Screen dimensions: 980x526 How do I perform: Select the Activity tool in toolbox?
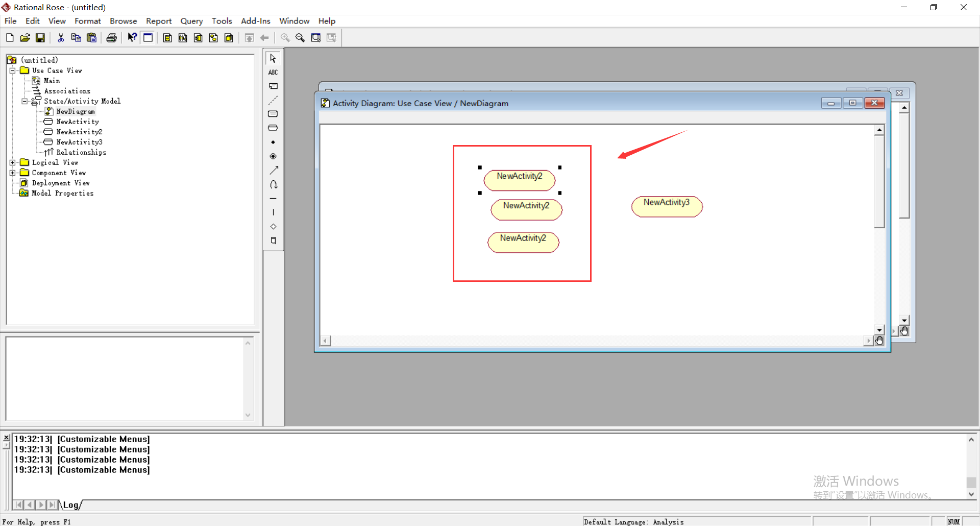point(273,128)
